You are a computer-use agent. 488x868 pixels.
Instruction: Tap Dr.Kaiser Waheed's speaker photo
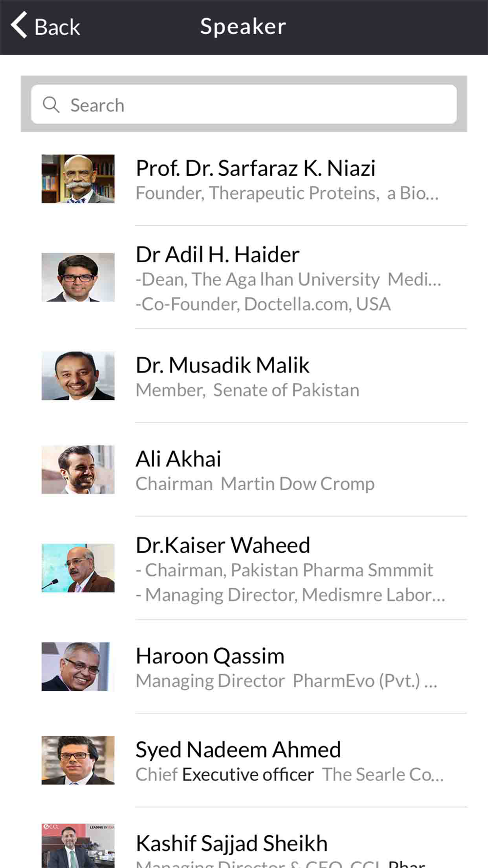[x=78, y=568]
